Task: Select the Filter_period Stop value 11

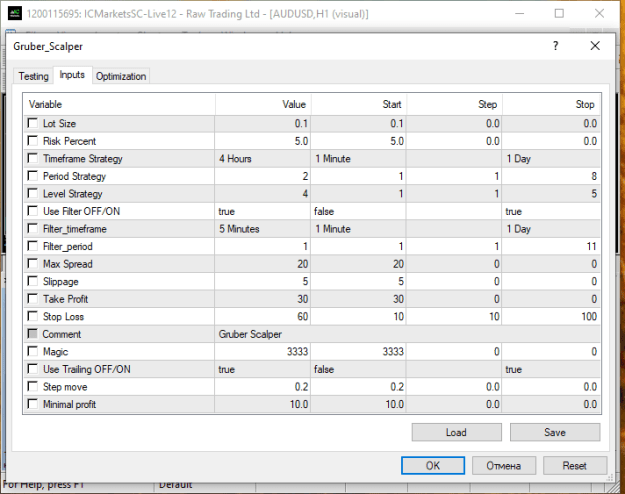Action: pos(551,246)
